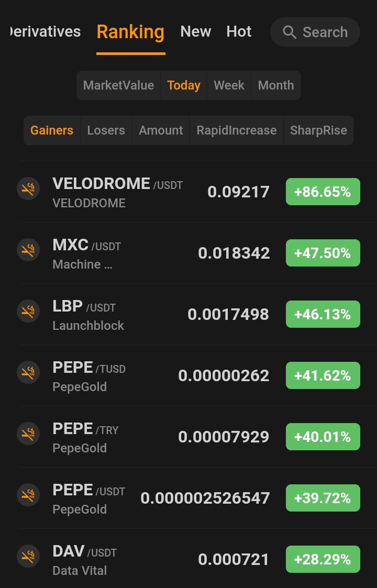The width and height of the screenshot is (377, 588).
Task: Show the SharpRise ranking
Action: (x=318, y=130)
